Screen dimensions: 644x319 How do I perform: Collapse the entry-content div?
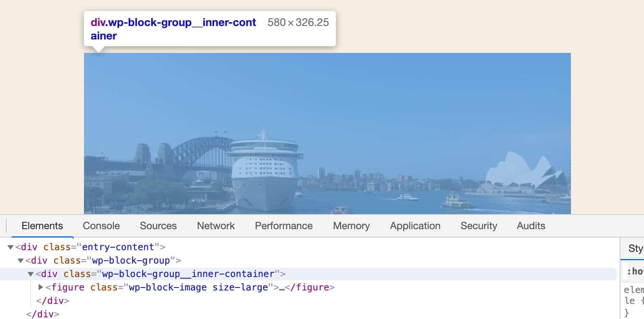(x=10, y=247)
